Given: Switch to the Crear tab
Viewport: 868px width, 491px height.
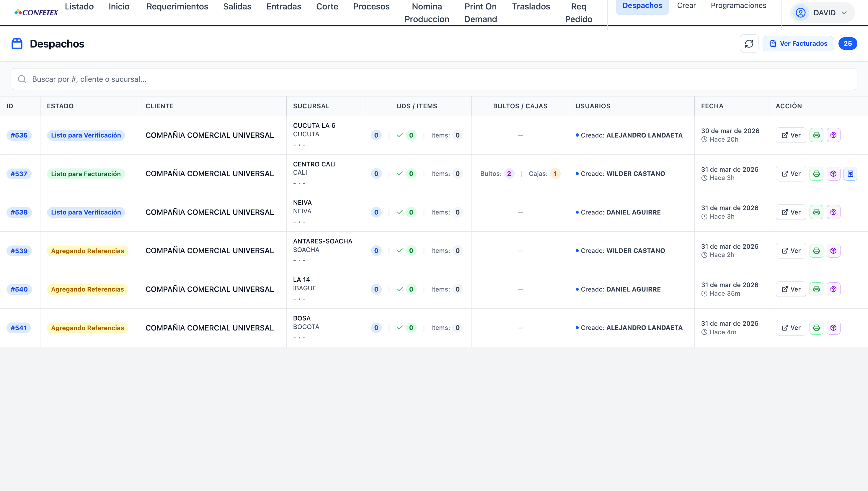Looking at the screenshot, I should (x=686, y=6).
